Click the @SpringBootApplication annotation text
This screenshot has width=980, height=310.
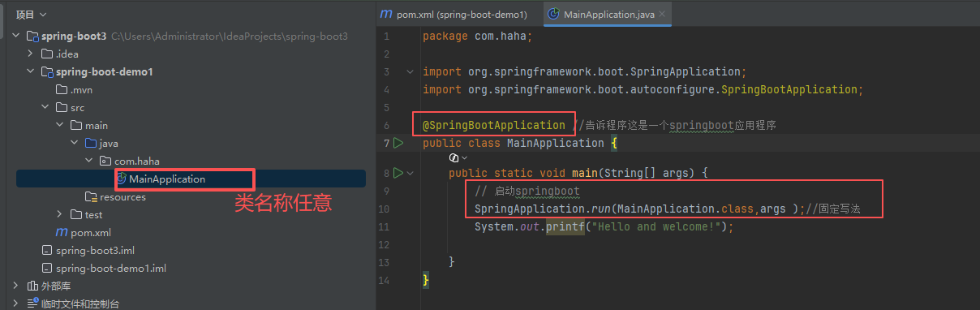pyautogui.click(x=494, y=125)
